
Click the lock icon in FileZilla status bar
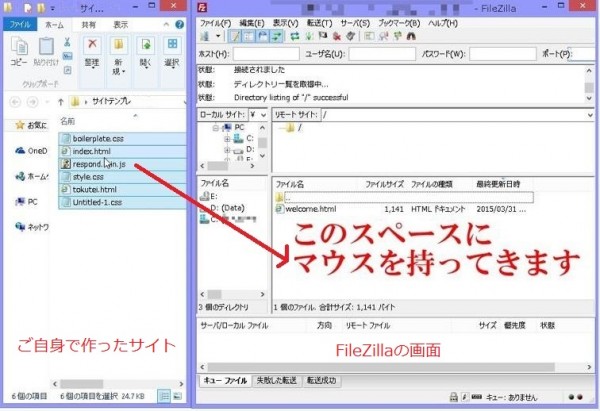(453, 397)
